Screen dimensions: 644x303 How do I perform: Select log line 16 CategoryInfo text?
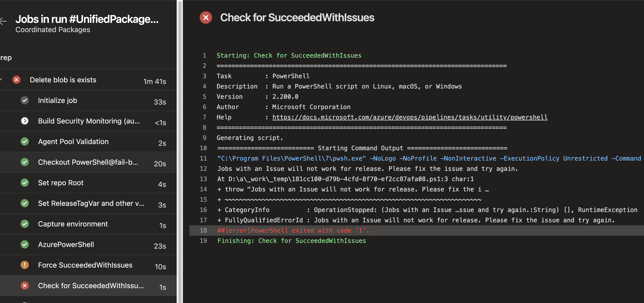[x=427, y=210]
